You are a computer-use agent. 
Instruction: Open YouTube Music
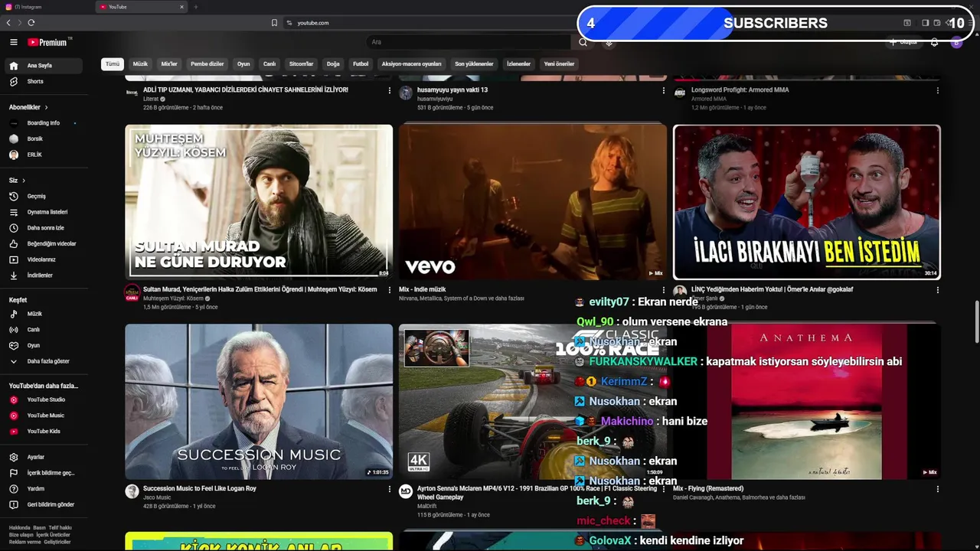[x=45, y=416]
